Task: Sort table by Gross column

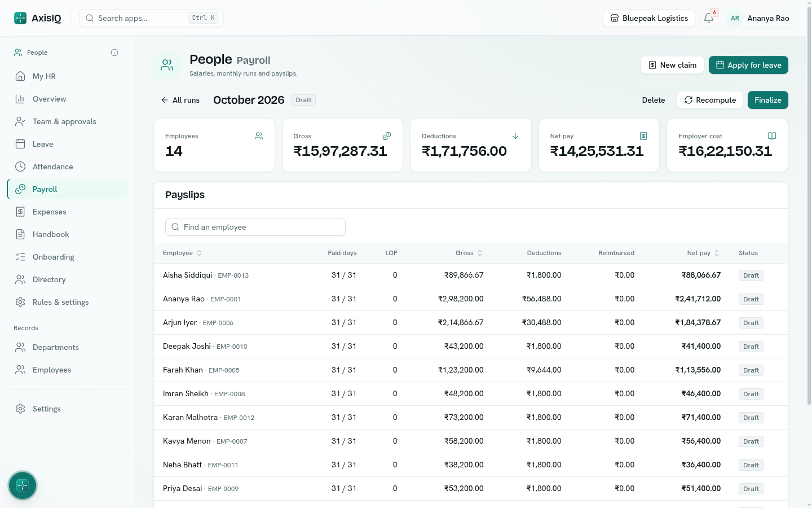Action: tap(469, 253)
